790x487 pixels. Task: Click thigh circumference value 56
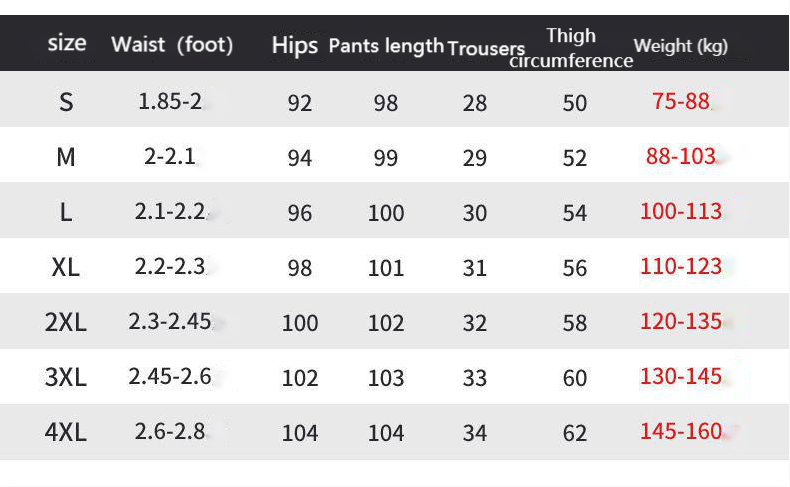coord(575,268)
